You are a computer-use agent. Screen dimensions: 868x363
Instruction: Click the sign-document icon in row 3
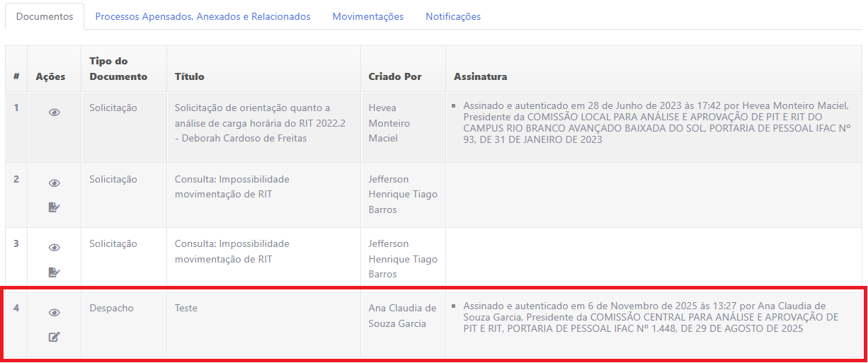pos(54,272)
